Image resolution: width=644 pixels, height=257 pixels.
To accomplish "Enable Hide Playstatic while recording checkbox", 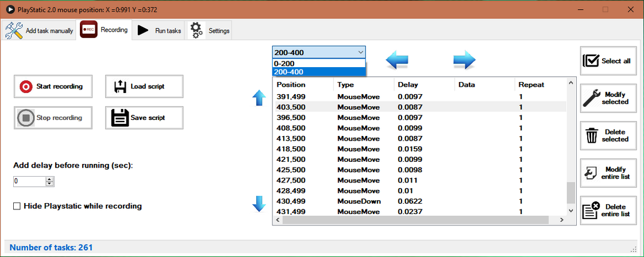I will [x=17, y=206].
